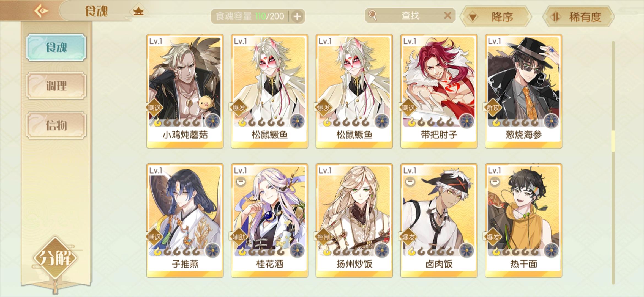644x297 pixels.
Task: Open the 调理 tab
Action: coord(56,86)
